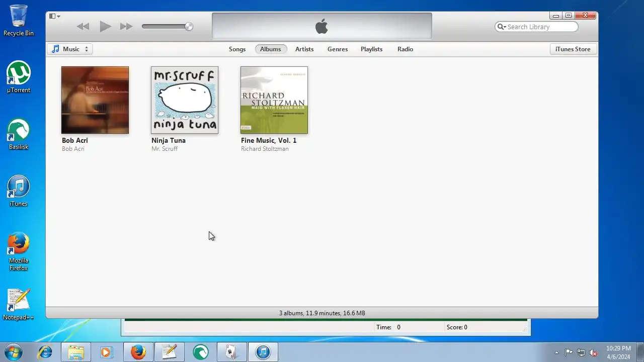
Task: Select the Fine Music, Vol. 1 cover
Action: (x=274, y=100)
